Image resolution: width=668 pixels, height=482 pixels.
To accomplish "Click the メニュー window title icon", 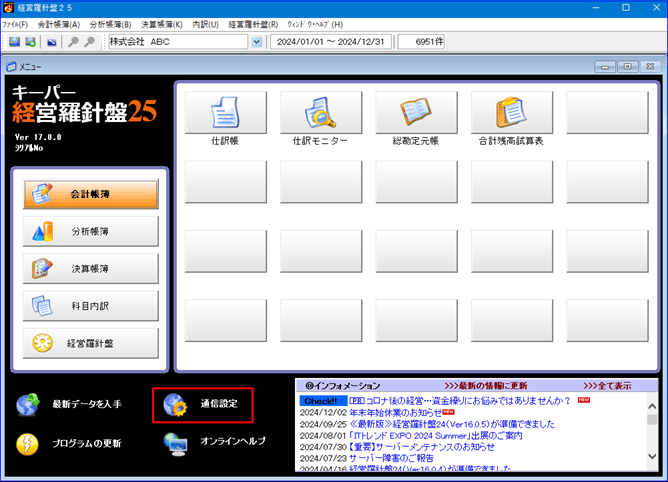I will [x=12, y=67].
